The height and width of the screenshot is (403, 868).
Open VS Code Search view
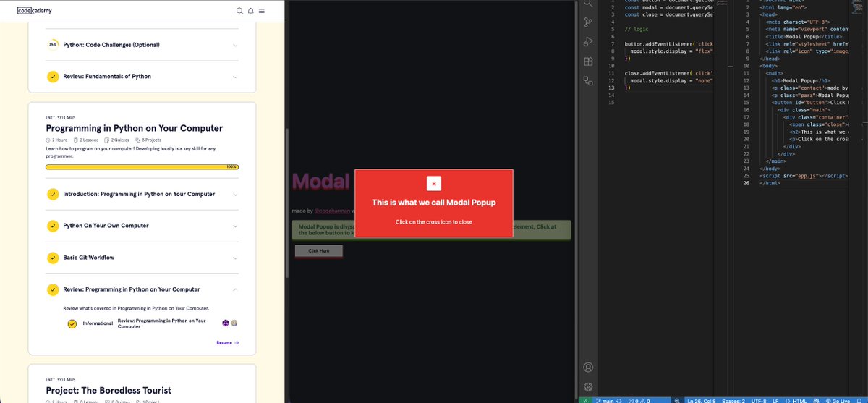pos(588,4)
